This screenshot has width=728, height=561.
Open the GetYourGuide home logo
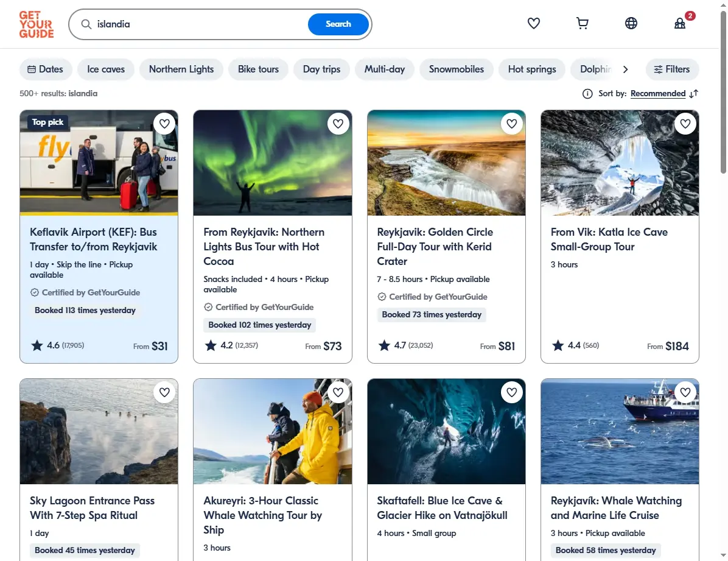click(36, 24)
